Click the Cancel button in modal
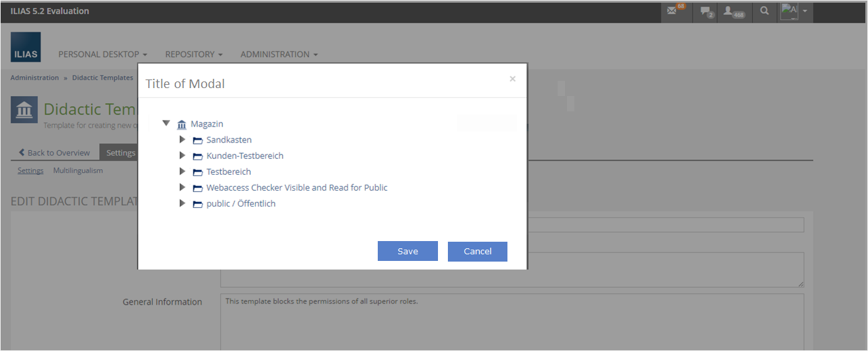 point(478,251)
